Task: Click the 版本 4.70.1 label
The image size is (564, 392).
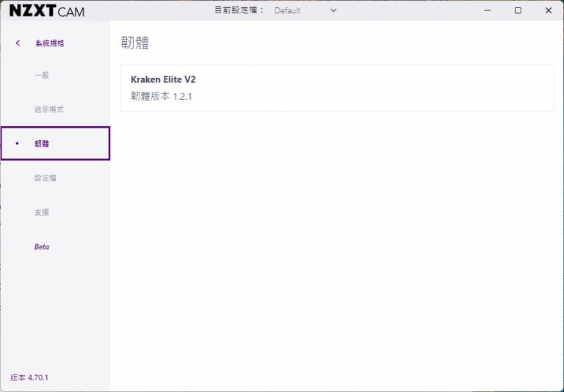Action: pyautogui.click(x=29, y=377)
